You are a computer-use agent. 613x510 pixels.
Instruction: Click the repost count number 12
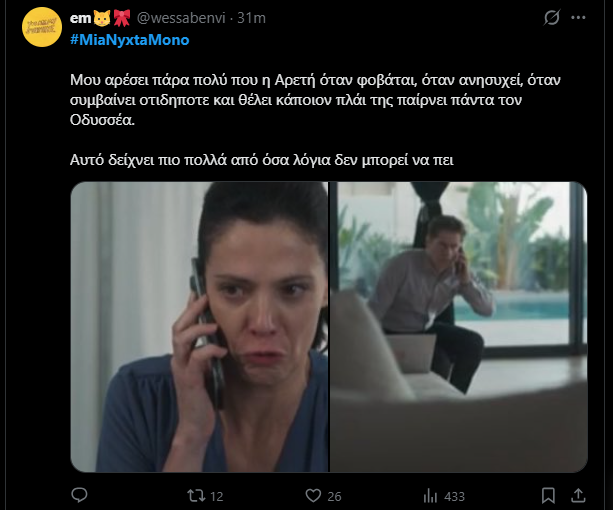tap(219, 494)
